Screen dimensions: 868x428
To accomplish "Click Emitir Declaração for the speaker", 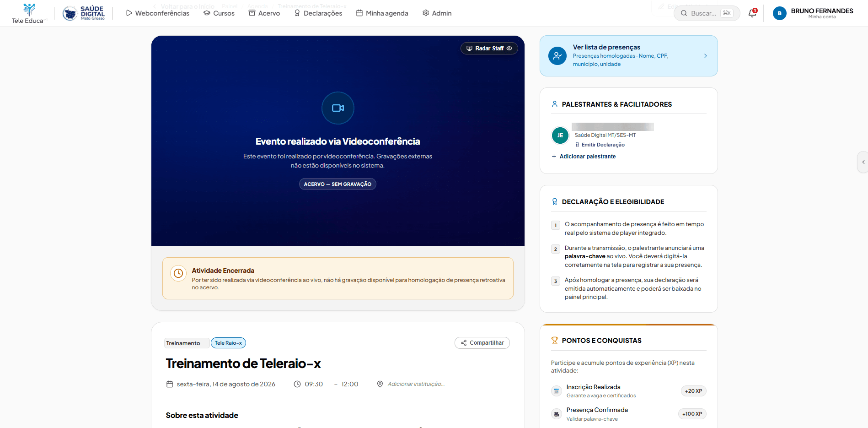I will 600,145.
